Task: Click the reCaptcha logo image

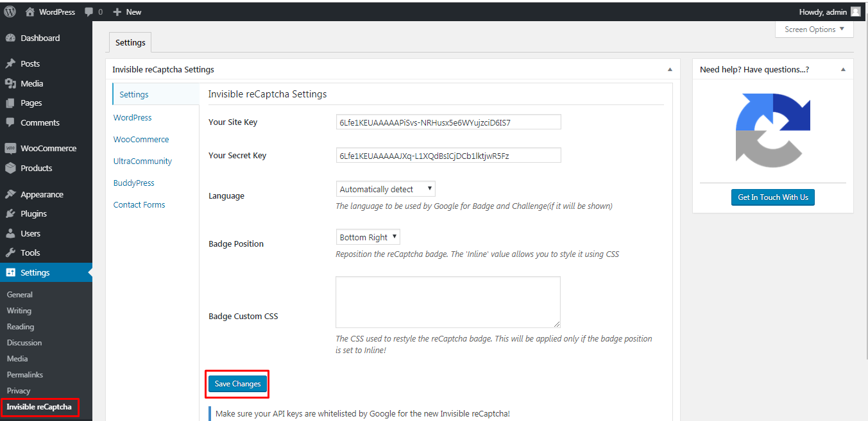Action: point(773,131)
